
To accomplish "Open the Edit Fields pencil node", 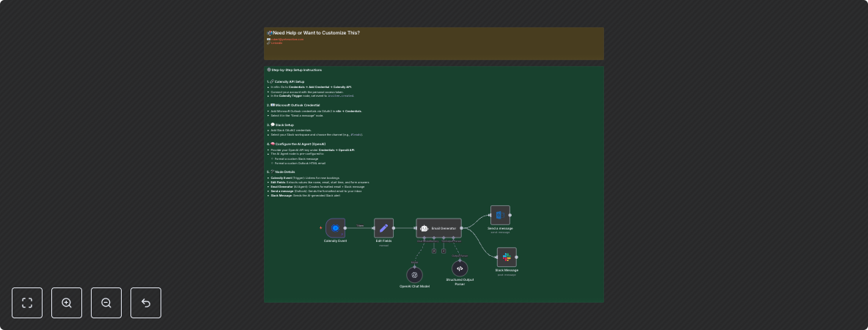I will click(x=383, y=227).
